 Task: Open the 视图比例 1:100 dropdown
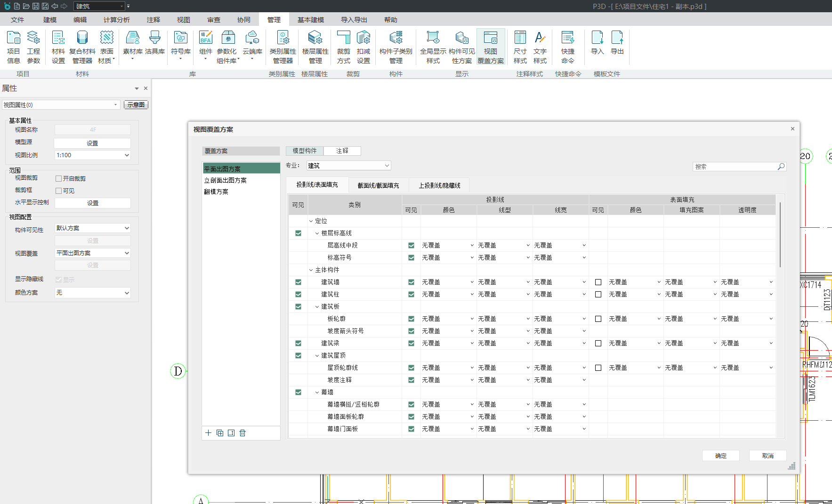pos(92,155)
